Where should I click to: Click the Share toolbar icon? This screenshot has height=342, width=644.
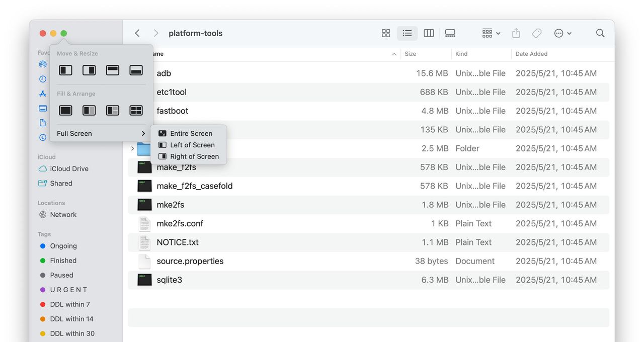click(516, 33)
